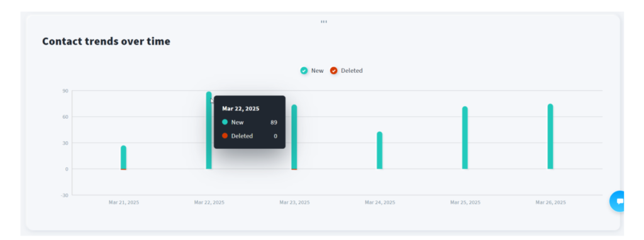Click the Mar 21, 2025 axis label
Image resolution: width=644 pixels, height=240 pixels.
pos(124,202)
